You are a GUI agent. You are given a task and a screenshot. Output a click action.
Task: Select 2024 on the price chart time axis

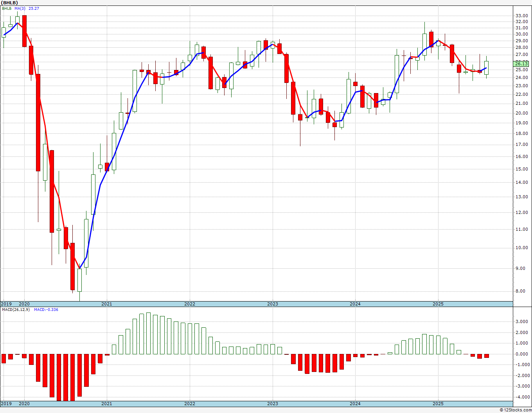pyautogui.click(x=355, y=304)
